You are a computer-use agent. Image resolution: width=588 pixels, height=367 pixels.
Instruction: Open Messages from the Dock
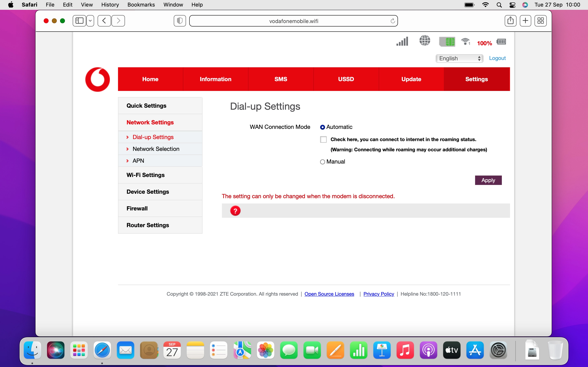(x=289, y=350)
